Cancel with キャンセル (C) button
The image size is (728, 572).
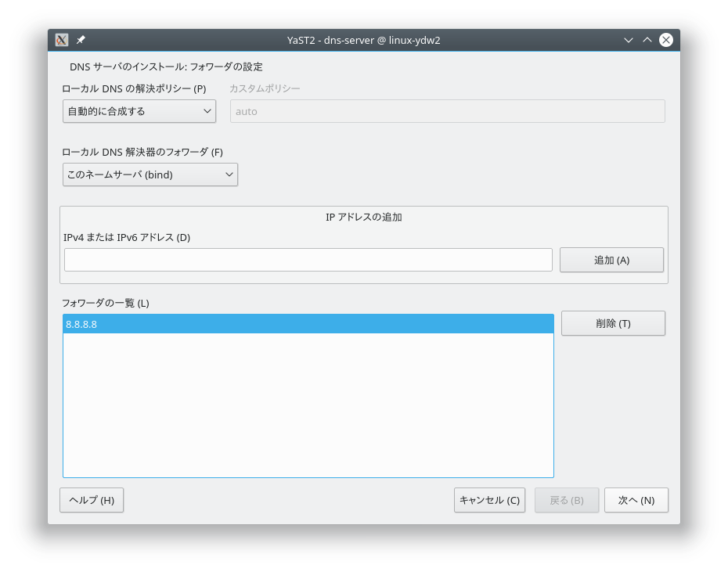point(489,500)
